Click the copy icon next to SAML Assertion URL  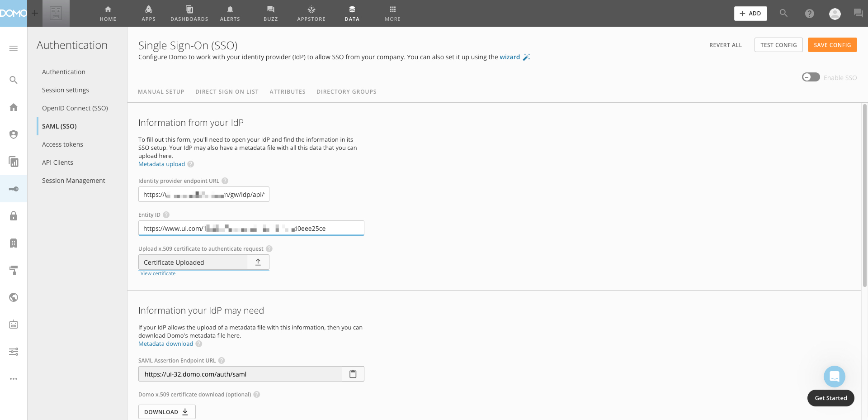coord(353,374)
